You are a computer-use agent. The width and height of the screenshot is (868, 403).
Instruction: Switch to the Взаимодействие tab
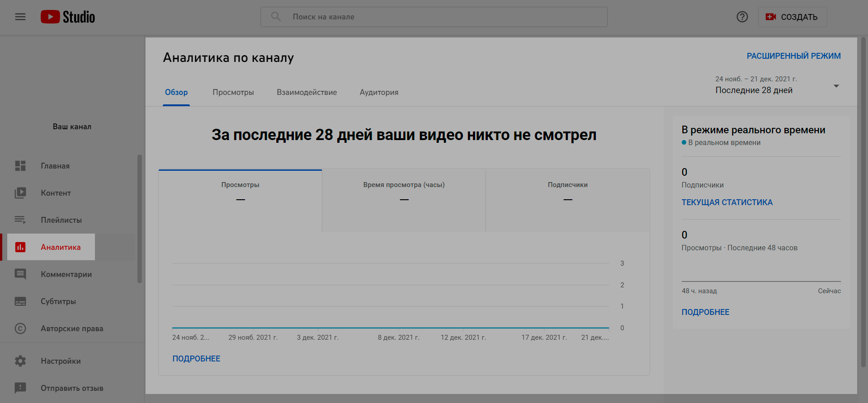pyautogui.click(x=307, y=92)
